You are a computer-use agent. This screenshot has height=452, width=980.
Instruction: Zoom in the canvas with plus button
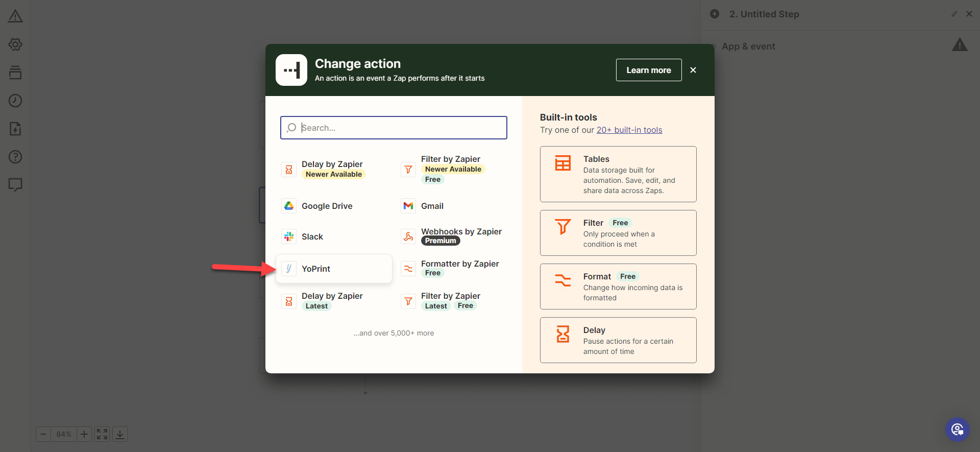tap(84, 434)
